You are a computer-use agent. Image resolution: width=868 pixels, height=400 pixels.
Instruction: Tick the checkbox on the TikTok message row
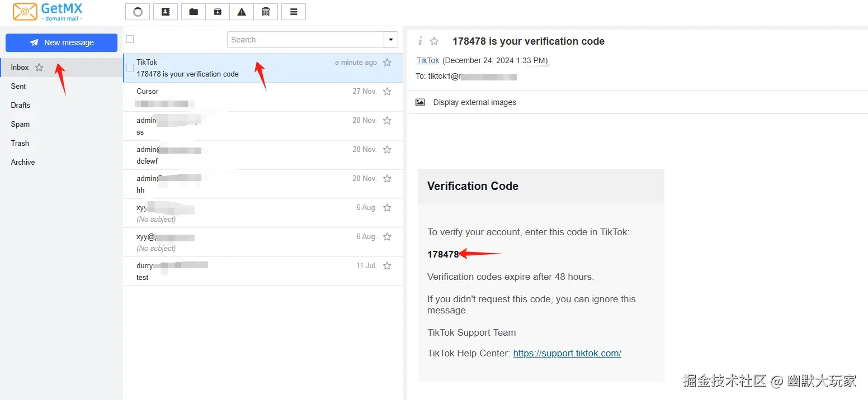pyautogui.click(x=130, y=68)
